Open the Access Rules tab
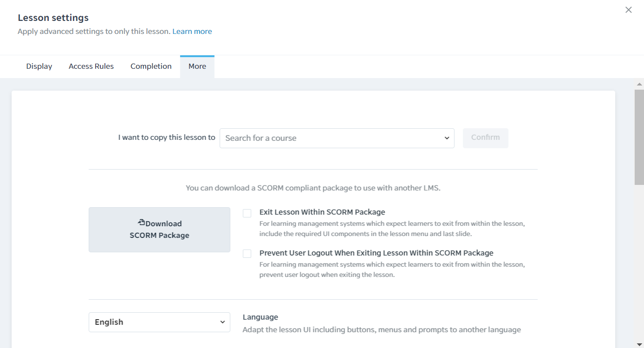Viewport: 644px width, 348px height. coord(91,66)
